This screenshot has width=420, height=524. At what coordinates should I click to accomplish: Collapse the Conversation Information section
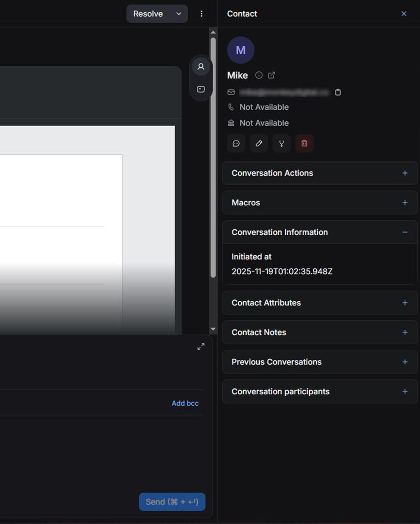click(x=405, y=233)
